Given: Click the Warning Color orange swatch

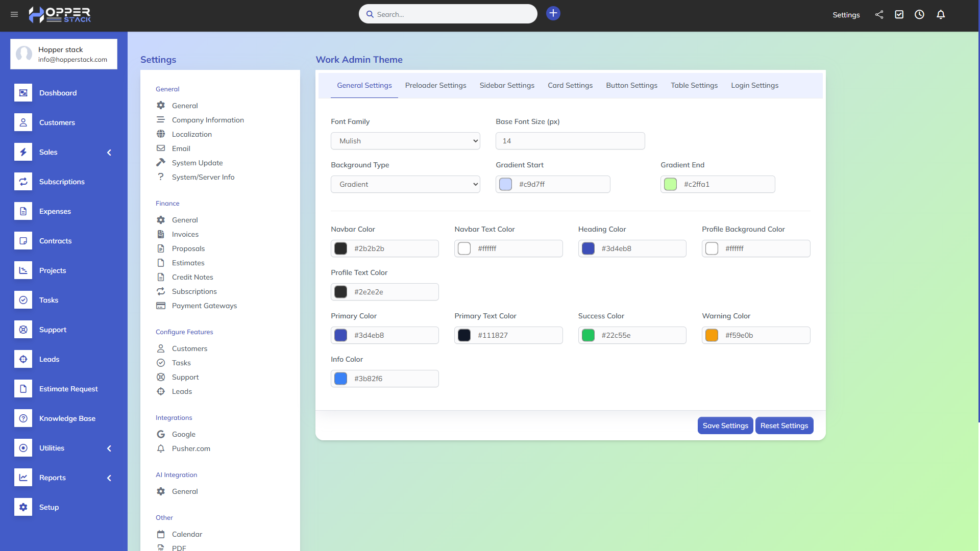Looking at the screenshot, I should click(x=712, y=335).
